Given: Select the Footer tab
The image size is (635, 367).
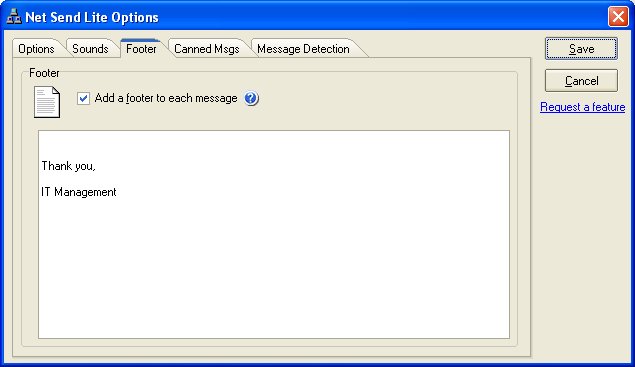Looking at the screenshot, I should (141, 49).
